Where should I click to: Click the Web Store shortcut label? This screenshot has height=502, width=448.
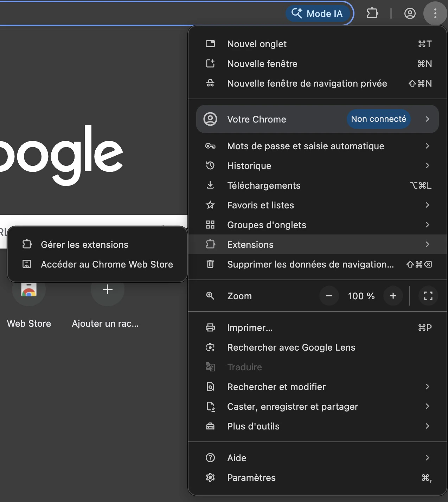pos(29,324)
